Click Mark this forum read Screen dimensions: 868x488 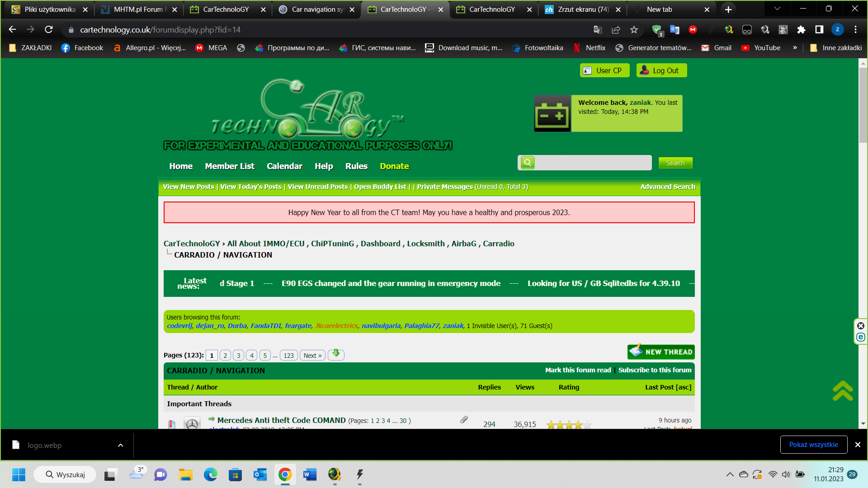point(578,370)
